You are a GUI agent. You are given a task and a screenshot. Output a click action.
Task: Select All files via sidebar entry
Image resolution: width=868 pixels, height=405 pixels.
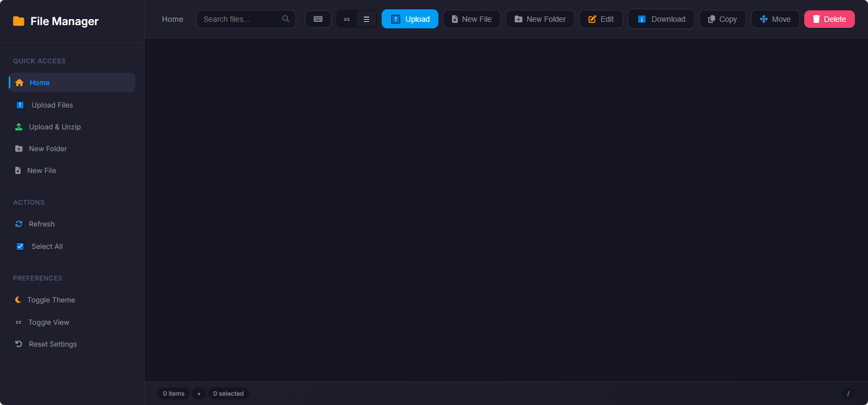[x=72, y=246]
